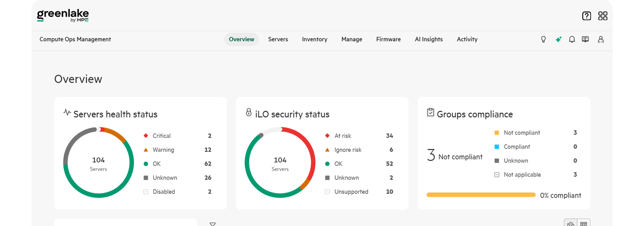Open the green sparkle AI assistant icon
The width and height of the screenshot is (644, 226).
click(558, 39)
